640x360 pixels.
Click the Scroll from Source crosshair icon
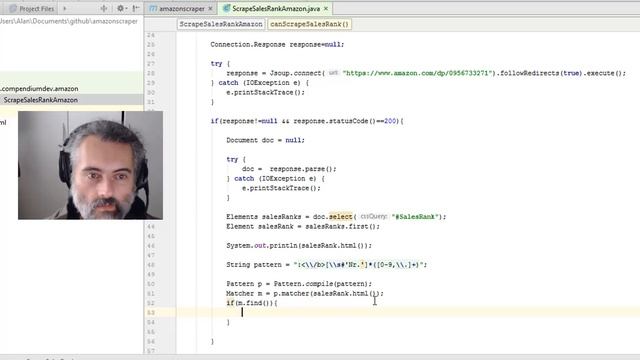tap(104, 8)
